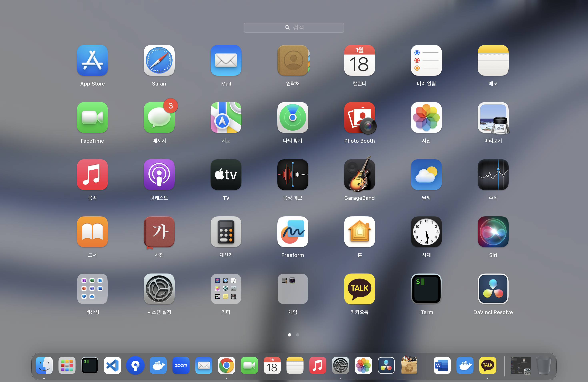Image resolution: width=588 pixels, height=382 pixels.
Task: Open Docker next to zoom in Dock
Action: click(x=158, y=365)
